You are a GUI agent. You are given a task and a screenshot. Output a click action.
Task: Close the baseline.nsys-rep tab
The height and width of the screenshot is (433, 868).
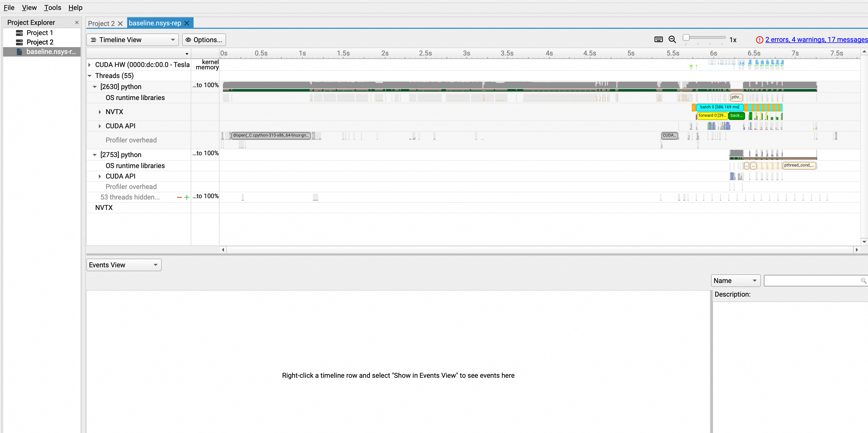(x=187, y=23)
